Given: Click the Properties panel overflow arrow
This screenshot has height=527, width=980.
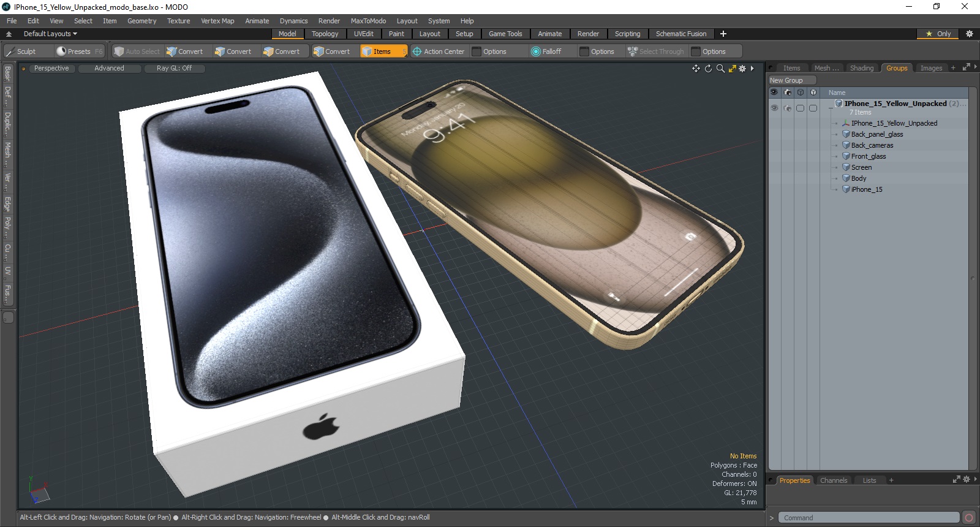Looking at the screenshot, I should [x=975, y=480].
